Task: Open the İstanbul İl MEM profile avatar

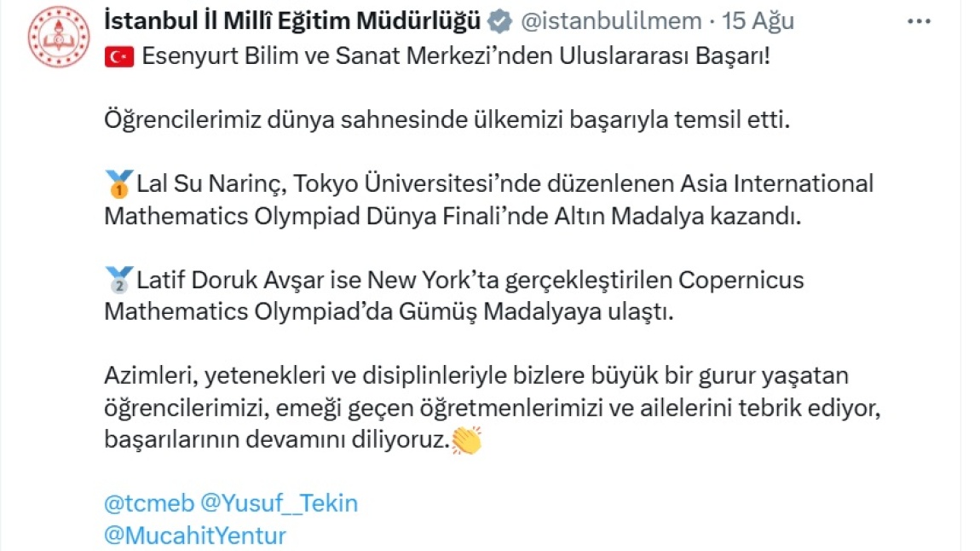Action: 59,36
